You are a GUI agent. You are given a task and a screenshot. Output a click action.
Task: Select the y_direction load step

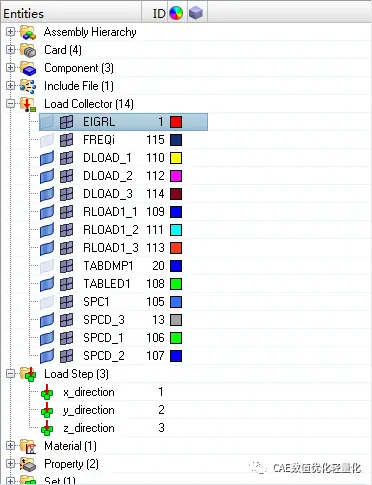click(89, 410)
